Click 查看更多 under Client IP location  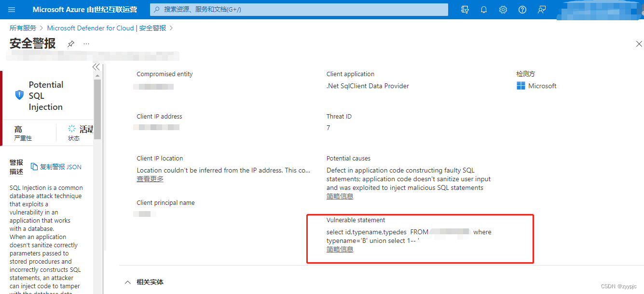point(150,179)
